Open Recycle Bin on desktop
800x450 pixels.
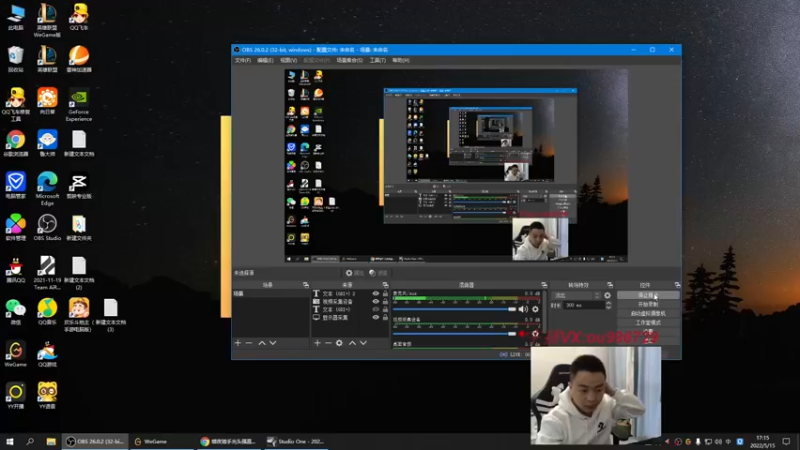coord(15,59)
